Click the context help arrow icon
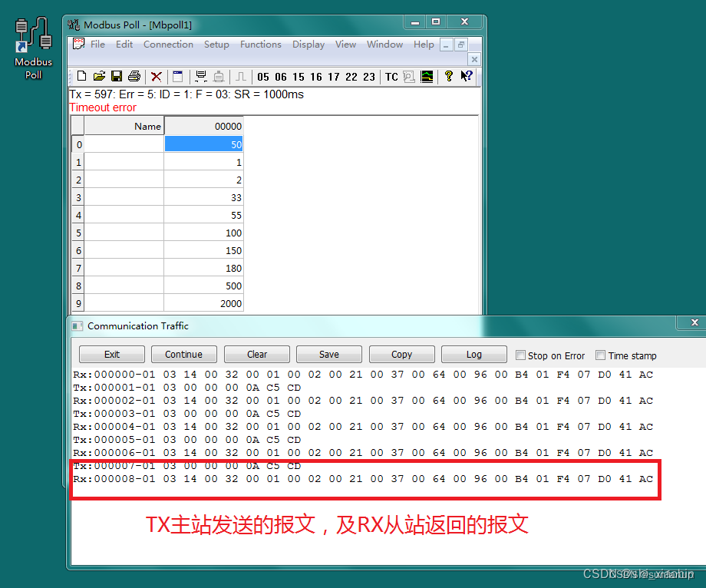706x588 pixels. [x=467, y=76]
